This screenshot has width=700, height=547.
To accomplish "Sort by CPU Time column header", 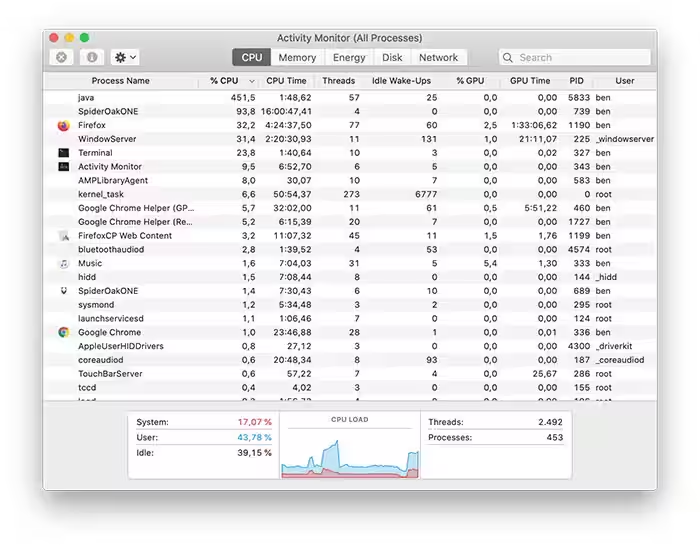I will pos(286,81).
